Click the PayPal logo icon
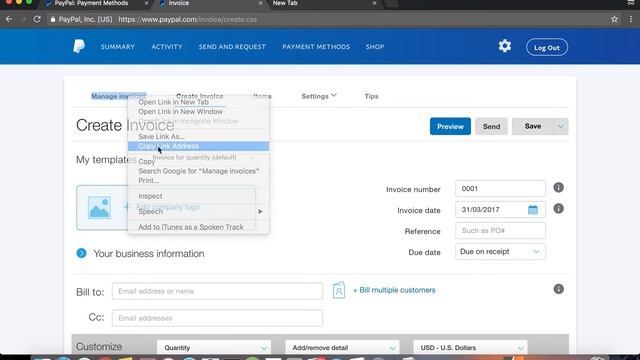 pos(79,47)
